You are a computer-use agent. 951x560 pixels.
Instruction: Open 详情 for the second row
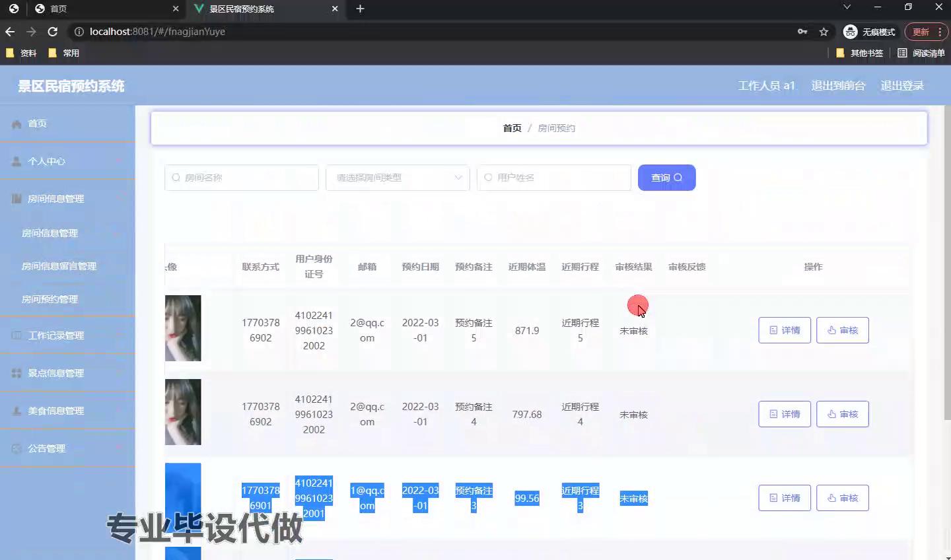(784, 414)
